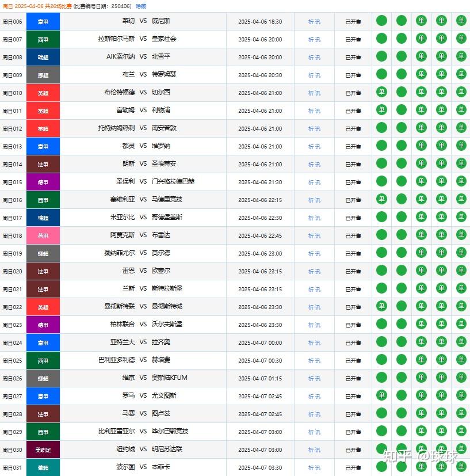Open 析讯 analysis for 富勒姆 vs 利物浦
The image size is (470, 476).
coord(314,110)
